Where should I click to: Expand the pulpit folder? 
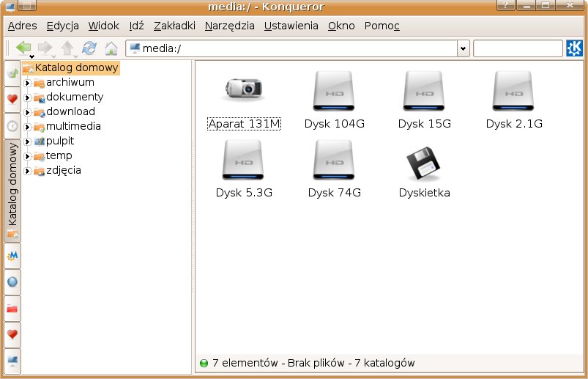(x=27, y=141)
